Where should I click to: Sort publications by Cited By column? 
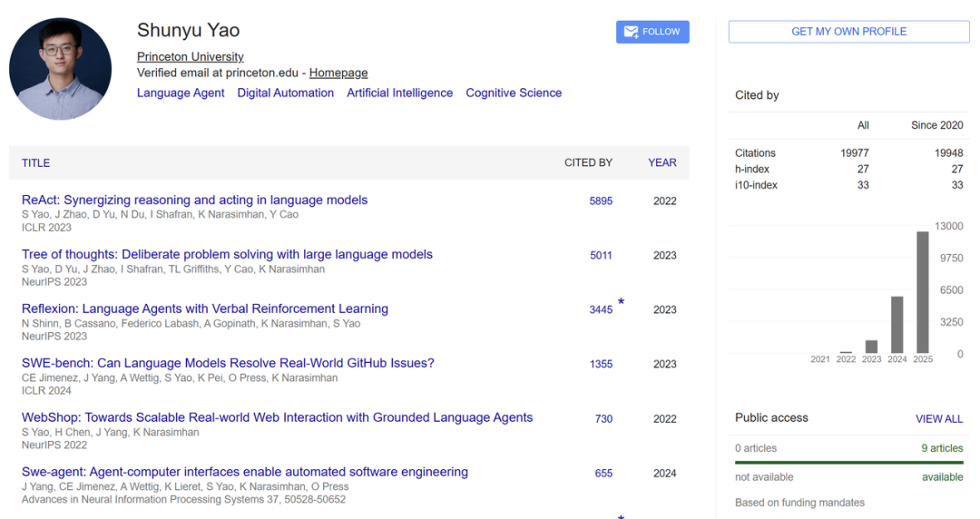pyautogui.click(x=588, y=162)
